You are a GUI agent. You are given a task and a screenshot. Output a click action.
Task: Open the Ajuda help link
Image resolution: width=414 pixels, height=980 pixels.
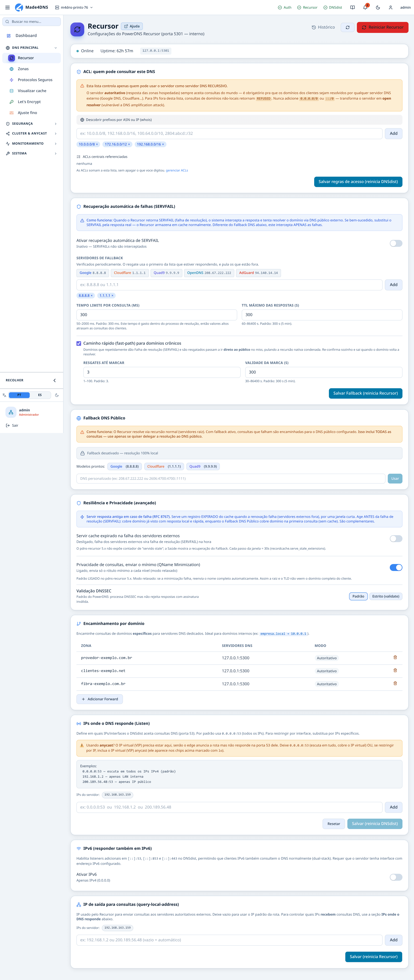click(132, 26)
